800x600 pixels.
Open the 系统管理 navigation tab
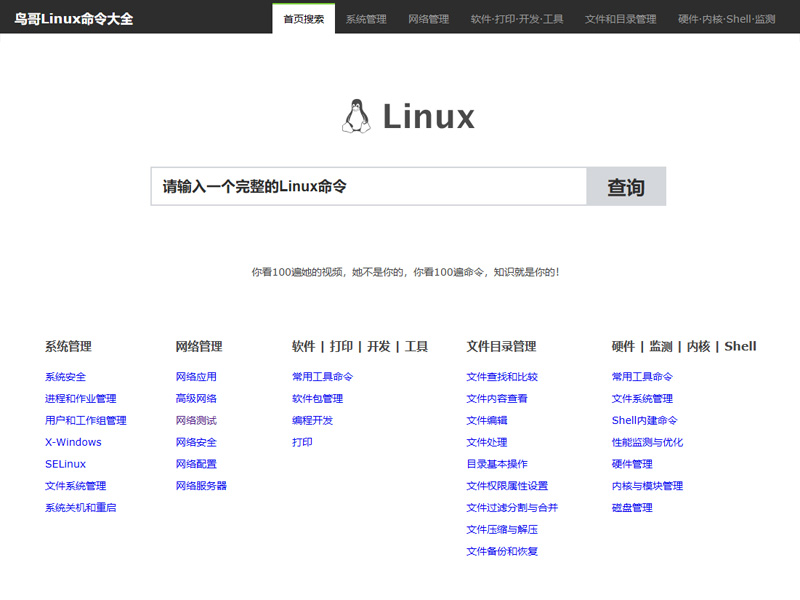(366, 19)
